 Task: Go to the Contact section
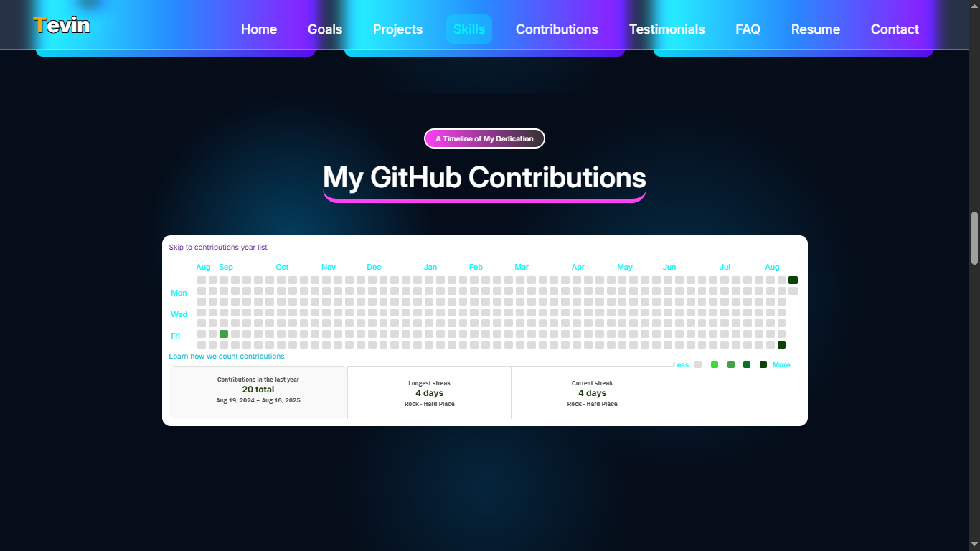[x=895, y=29]
